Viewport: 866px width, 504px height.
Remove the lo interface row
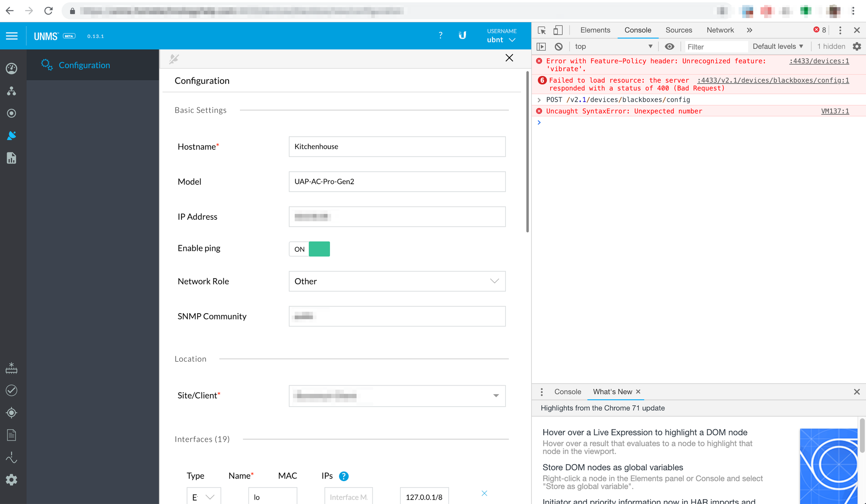coord(485,494)
